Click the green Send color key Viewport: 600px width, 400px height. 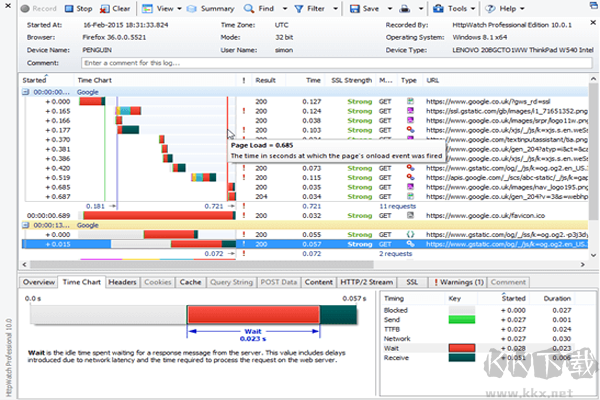(460, 319)
